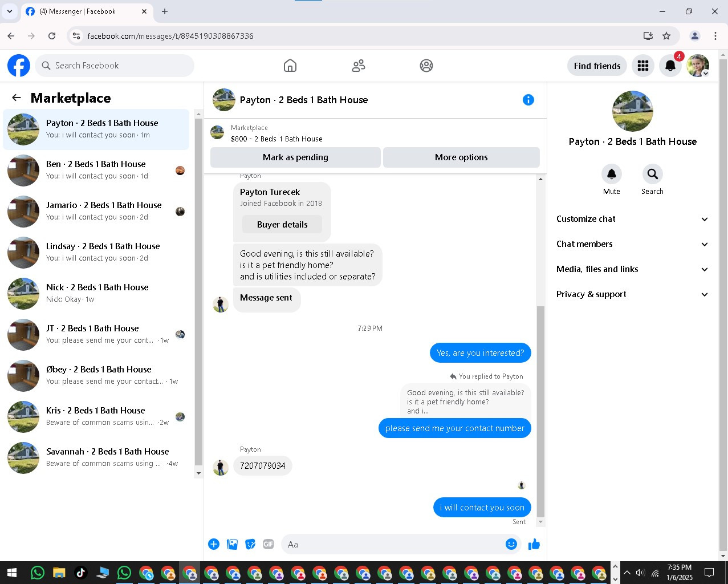
Task: Expand the Privacy & support section
Action: (x=633, y=294)
